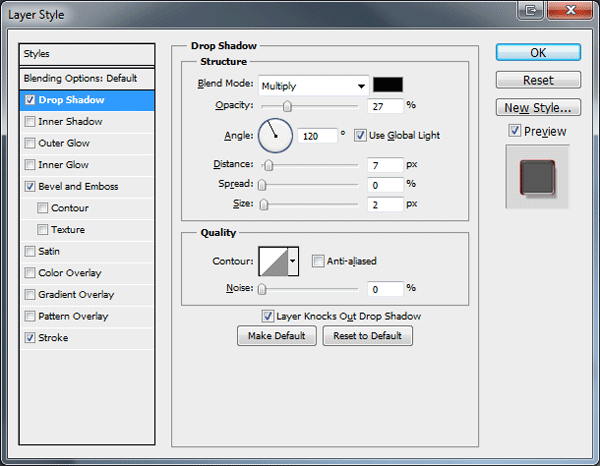Enable Anti-aliased checkbox
This screenshot has height=466, width=600.
point(318,261)
